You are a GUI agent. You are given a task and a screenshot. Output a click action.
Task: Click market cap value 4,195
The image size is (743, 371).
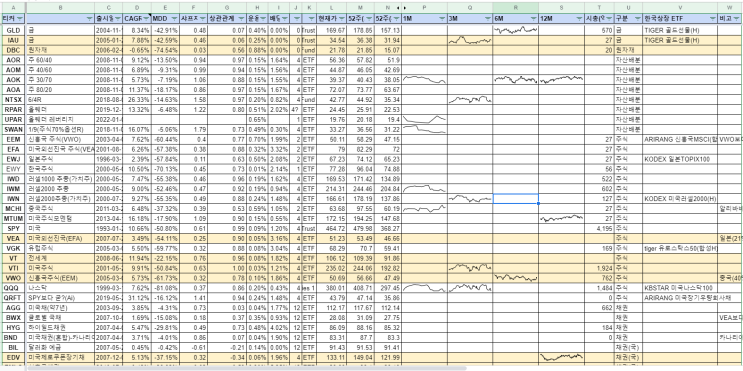599,228
